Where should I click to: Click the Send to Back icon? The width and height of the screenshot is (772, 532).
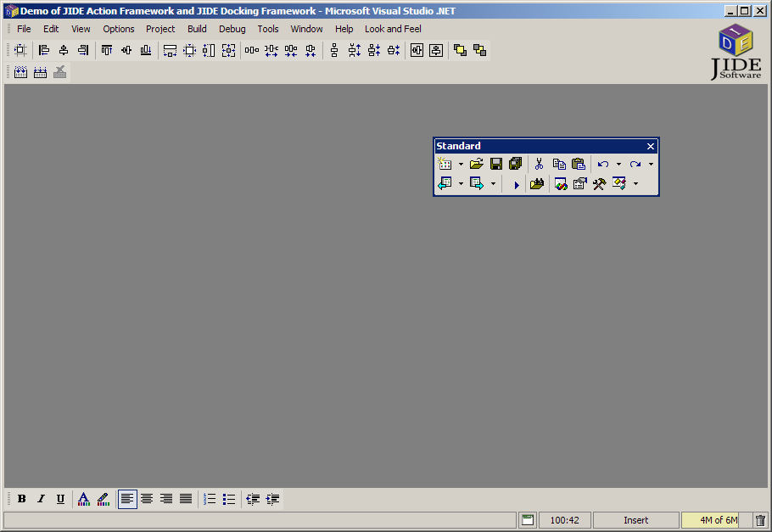(479, 50)
